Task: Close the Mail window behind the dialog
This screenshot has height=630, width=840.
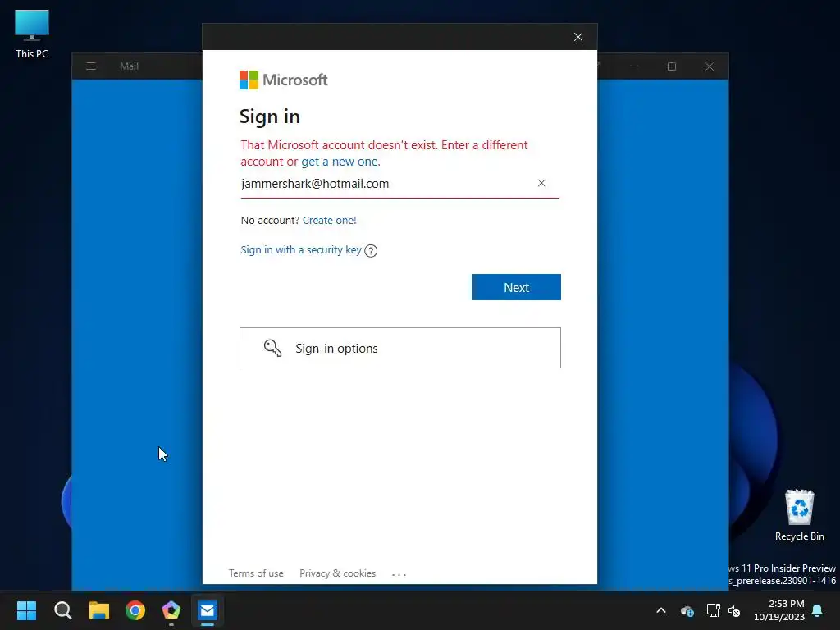Action: point(710,66)
